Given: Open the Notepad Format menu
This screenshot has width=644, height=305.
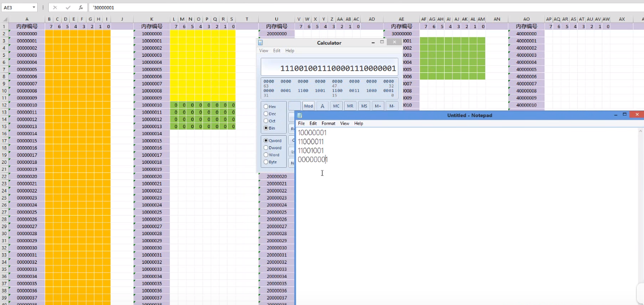Looking at the screenshot, I should click(329, 123).
